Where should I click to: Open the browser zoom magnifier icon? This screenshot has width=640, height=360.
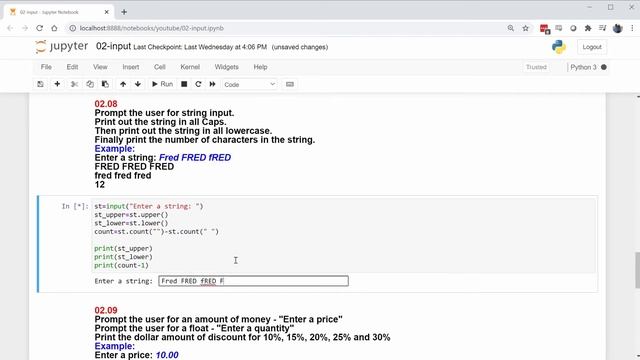pyautogui.click(x=511, y=28)
